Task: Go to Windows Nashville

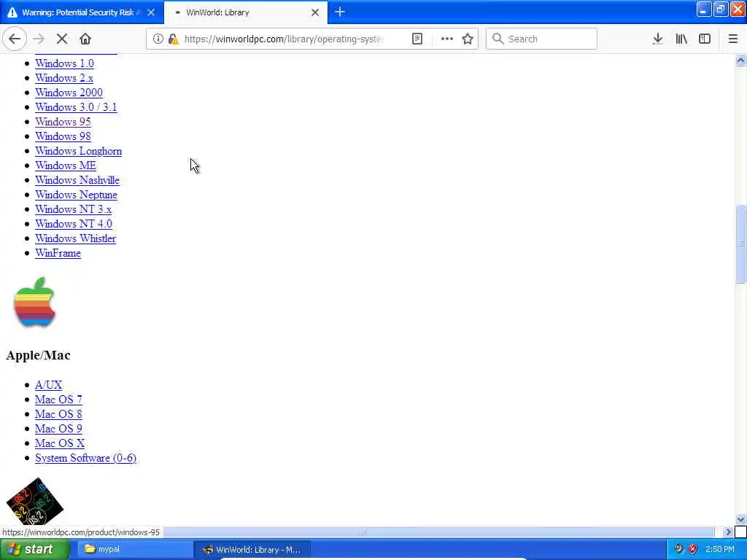Action: tap(77, 181)
